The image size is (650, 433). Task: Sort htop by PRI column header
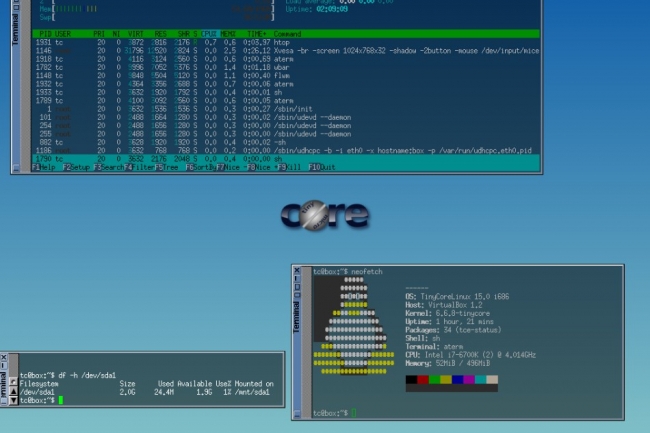click(99, 34)
